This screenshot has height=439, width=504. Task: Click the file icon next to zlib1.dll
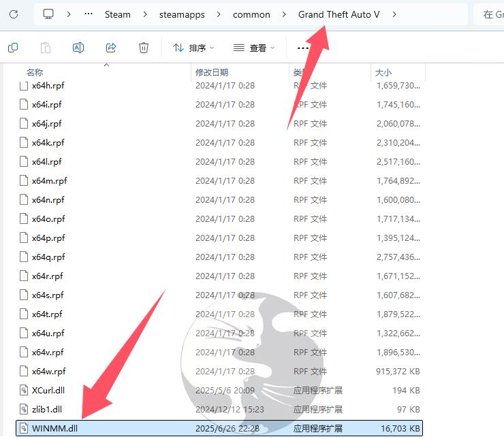point(23,409)
